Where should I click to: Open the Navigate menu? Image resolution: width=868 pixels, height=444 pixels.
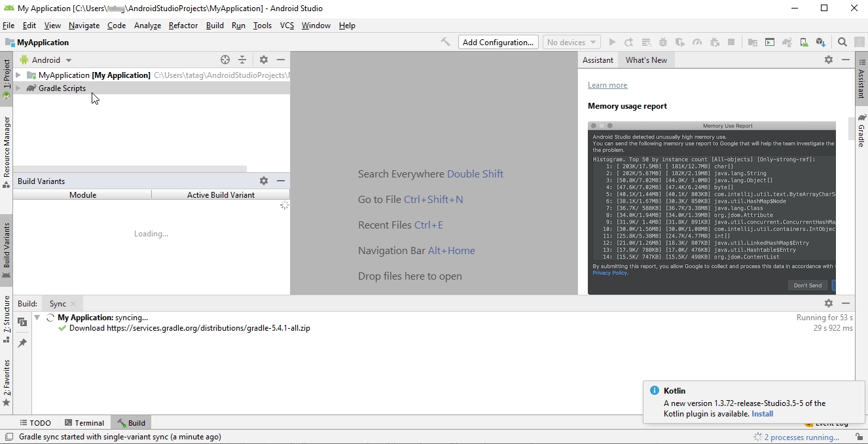click(x=84, y=26)
